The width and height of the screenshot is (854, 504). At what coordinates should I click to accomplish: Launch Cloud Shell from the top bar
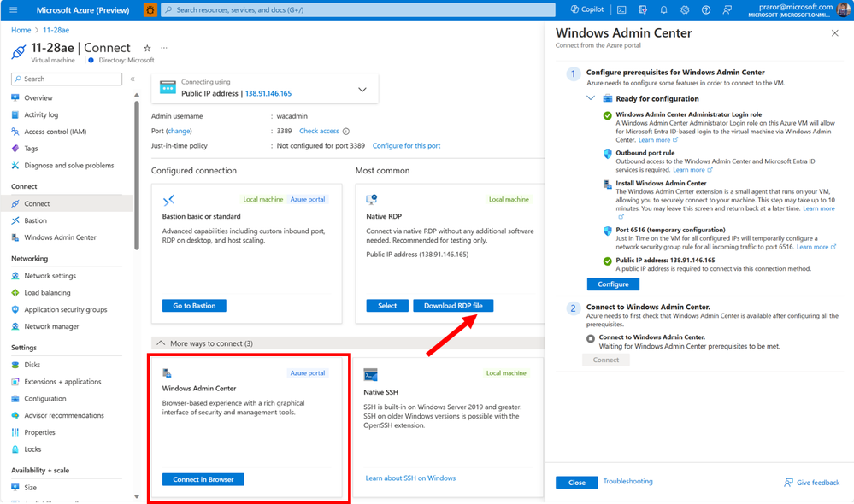(621, 9)
